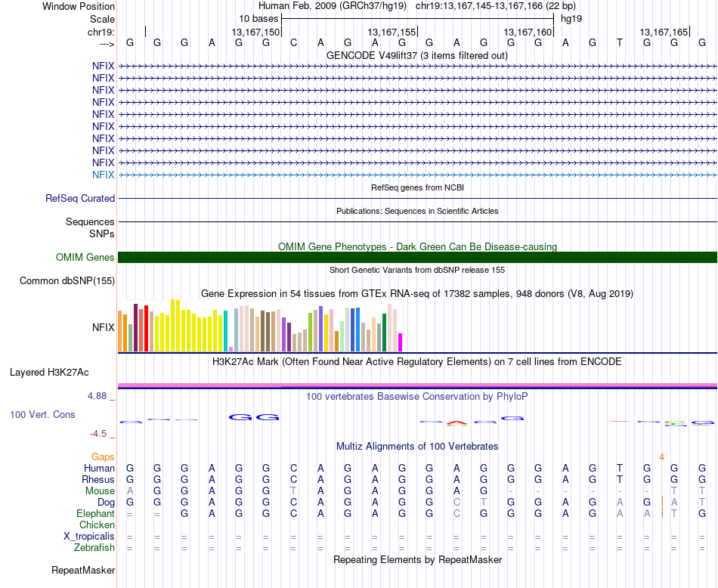
Task: Click the 4.88 conservation scale value
Action: [97, 396]
